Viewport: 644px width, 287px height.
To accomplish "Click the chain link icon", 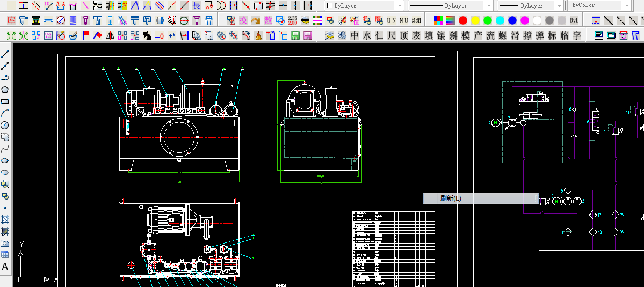I will (x=246, y=35).
